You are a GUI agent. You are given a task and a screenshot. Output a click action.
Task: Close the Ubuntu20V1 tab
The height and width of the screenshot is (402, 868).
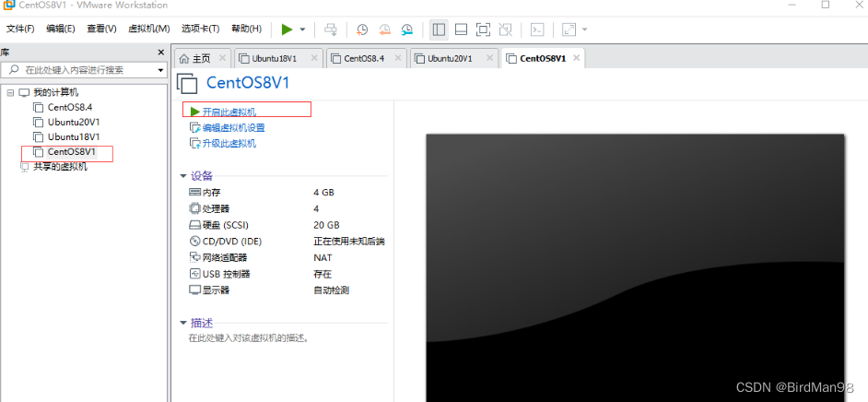489,57
